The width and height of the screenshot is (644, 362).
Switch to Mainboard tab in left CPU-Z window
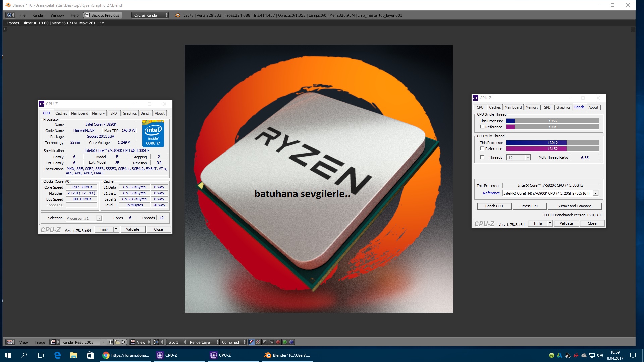79,113
